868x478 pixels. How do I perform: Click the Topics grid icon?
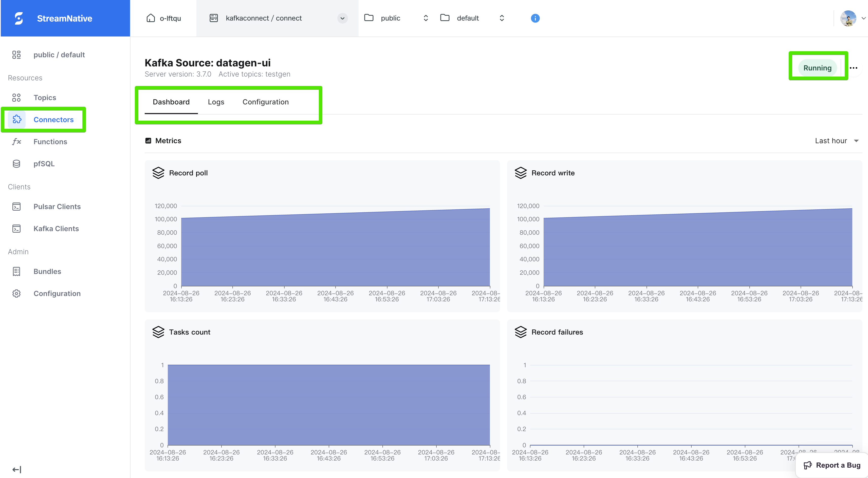tap(16, 97)
